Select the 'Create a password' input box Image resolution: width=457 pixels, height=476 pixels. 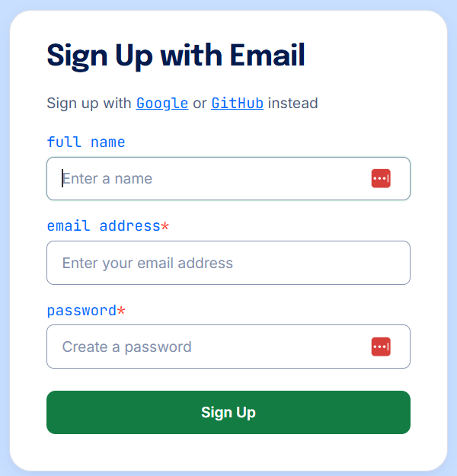tap(206, 347)
